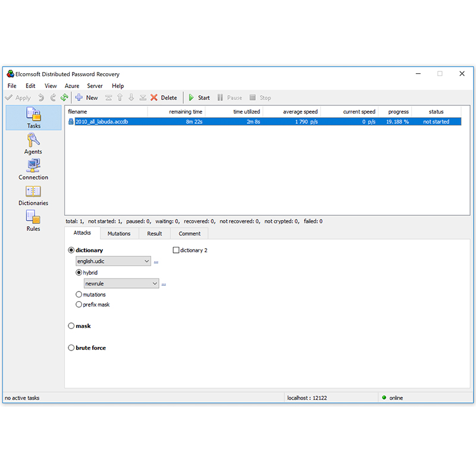This screenshot has height=476, width=476.
Task: Switch to the Mutations tab
Action: tap(119, 233)
